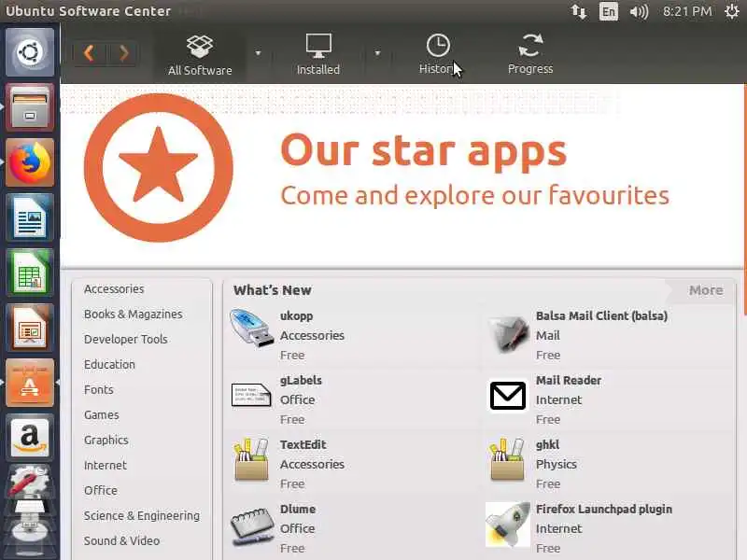Open the TextEdit app title
This screenshot has width=747, height=560.
[x=303, y=445]
